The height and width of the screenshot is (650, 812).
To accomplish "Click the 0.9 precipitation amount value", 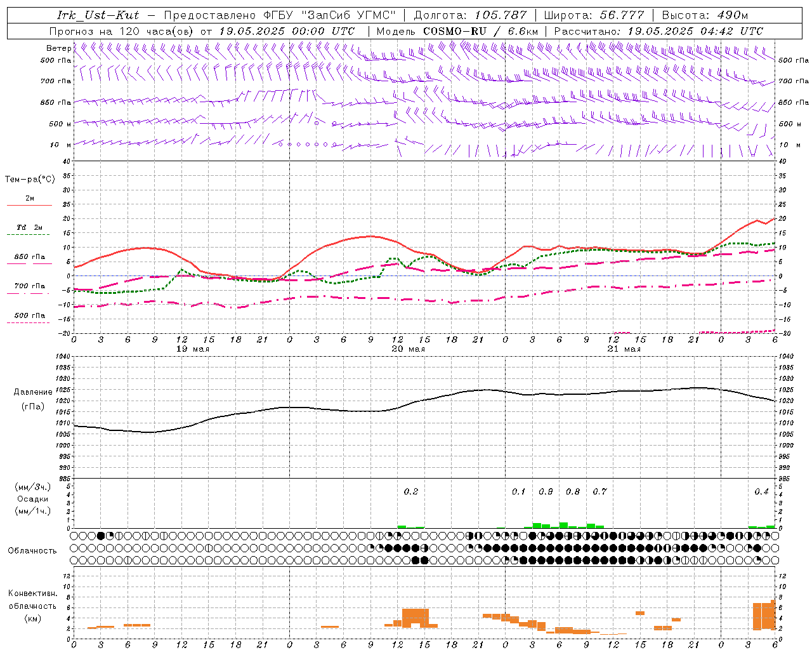I will pyautogui.click(x=546, y=491).
